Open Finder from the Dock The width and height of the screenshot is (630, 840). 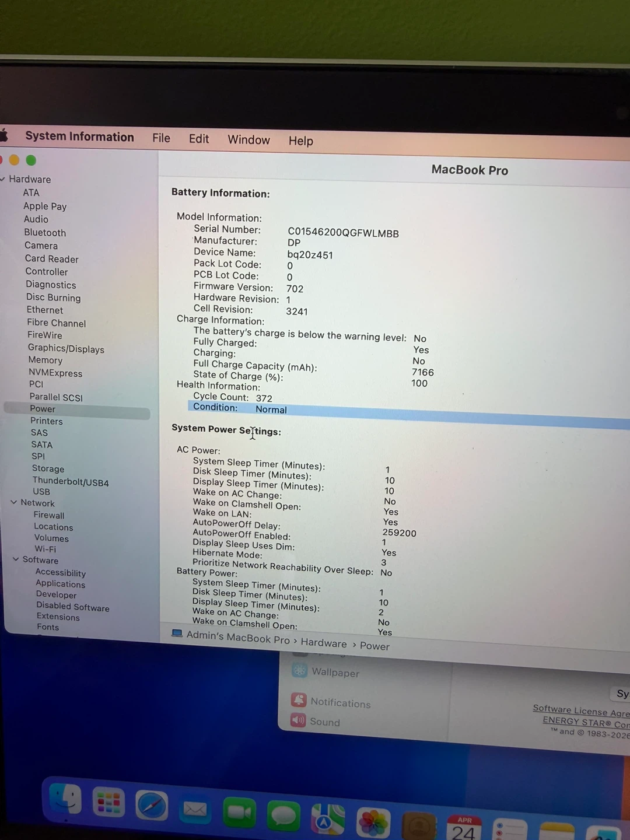click(x=65, y=799)
